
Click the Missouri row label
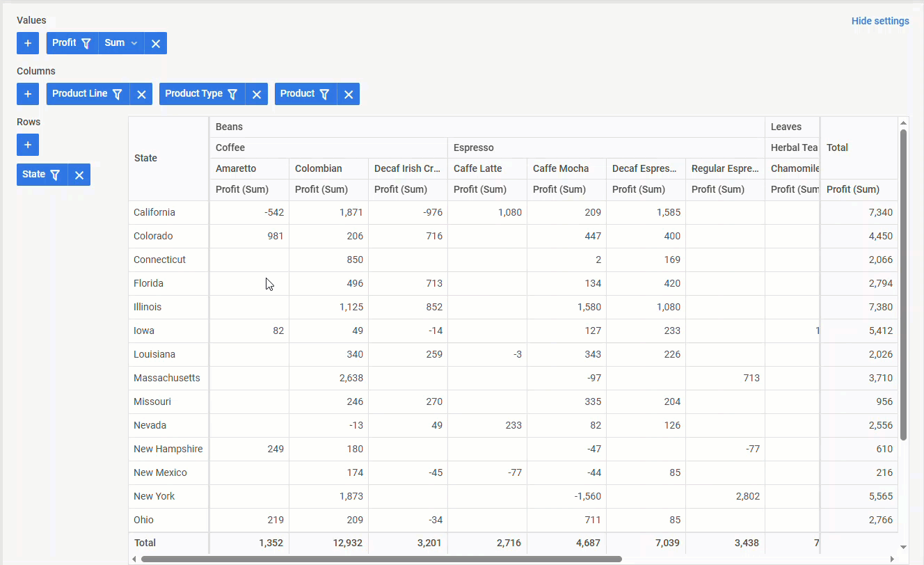pyautogui.click(x=168, y=402)
